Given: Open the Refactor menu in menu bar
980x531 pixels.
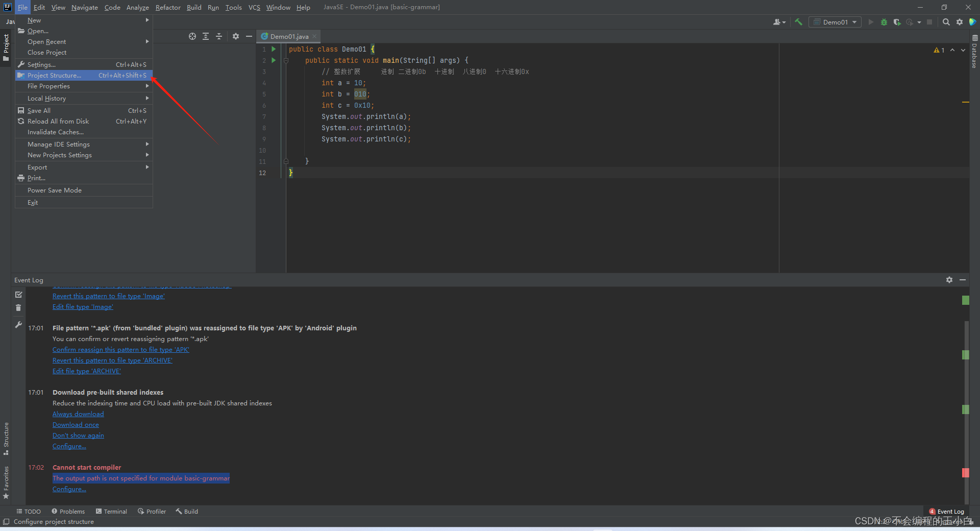Looking at the screenshot, I should point(168,7).
